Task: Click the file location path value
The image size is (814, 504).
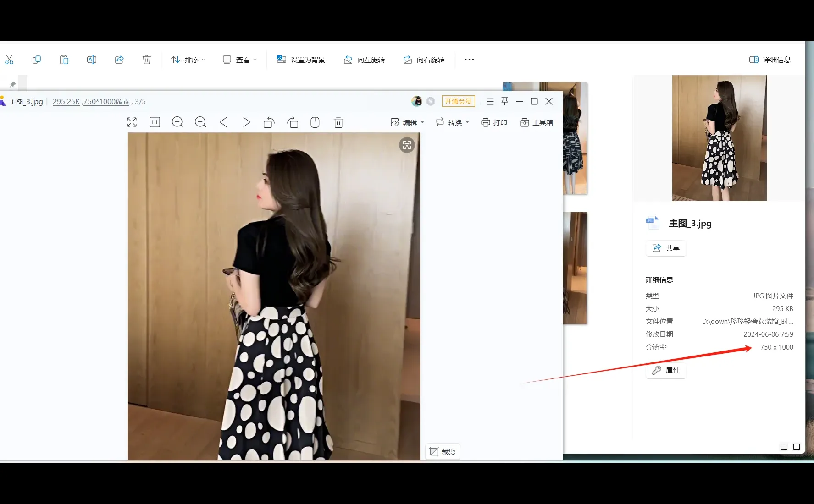Action: pos(748,322)
